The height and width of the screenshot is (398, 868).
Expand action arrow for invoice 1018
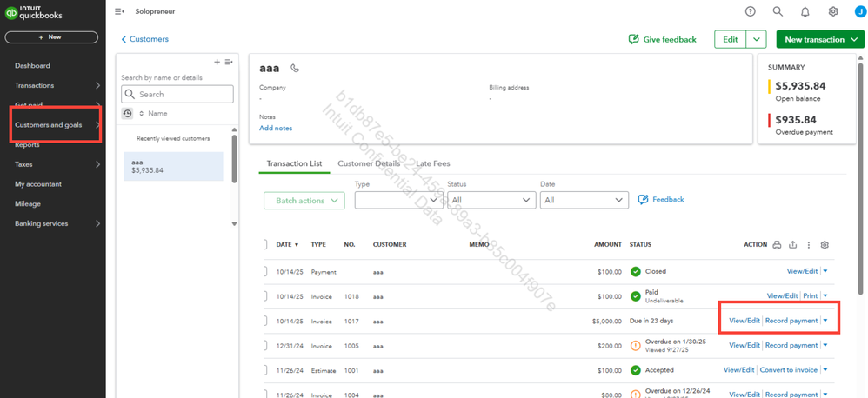point(825,296)
